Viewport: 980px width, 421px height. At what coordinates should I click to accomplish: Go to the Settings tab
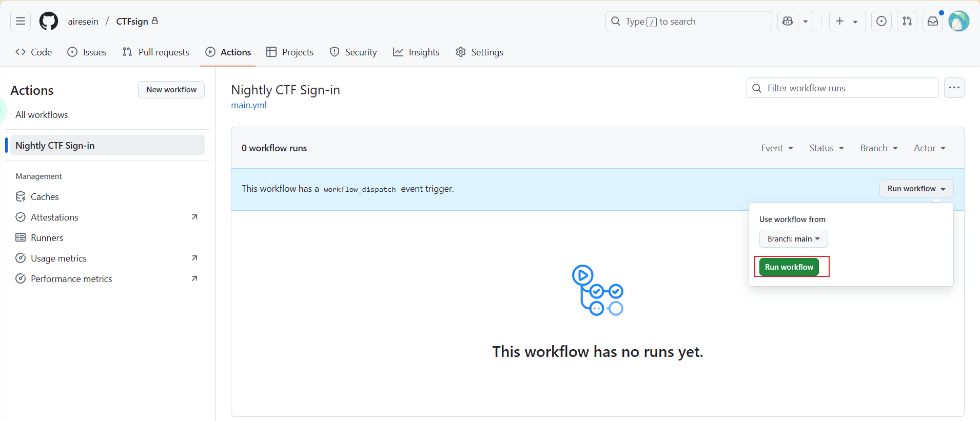click(x=479, y=52)
